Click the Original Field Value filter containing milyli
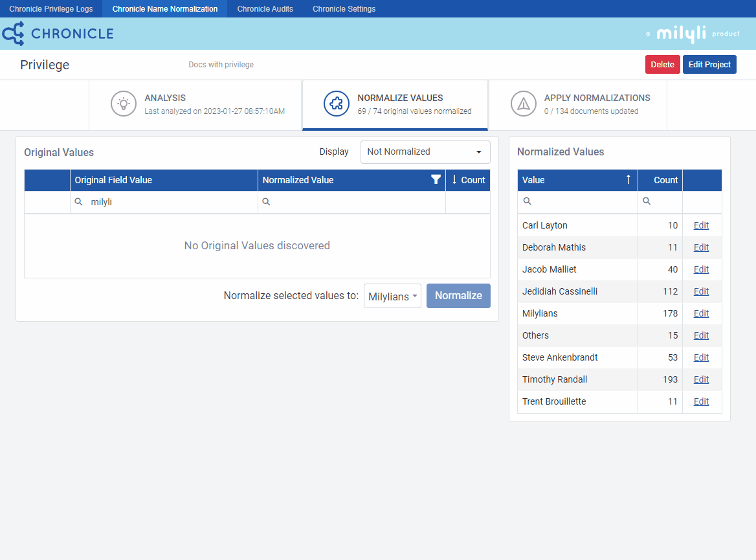This screenshot has width=756, height=560. click(x=164, y=202)
